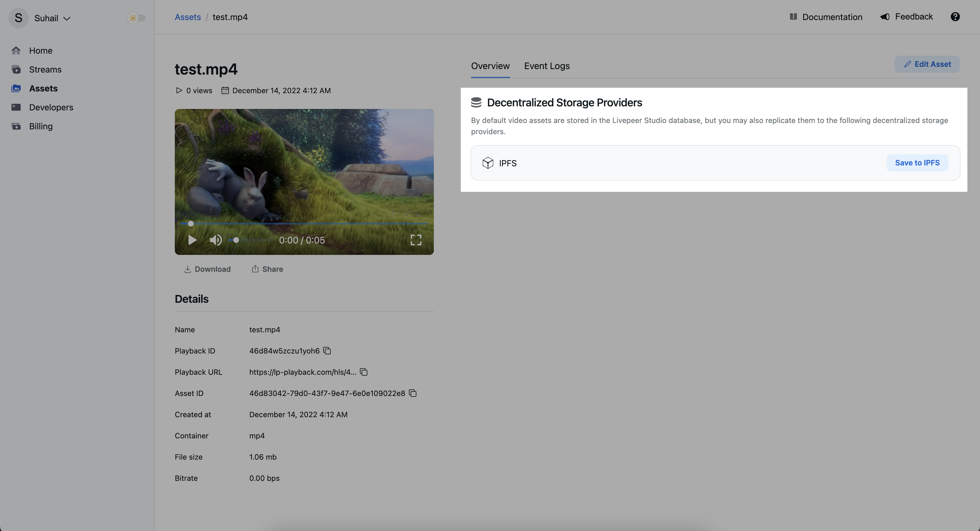Click the Assets breadcrumb navigation icon

(187, 17)
